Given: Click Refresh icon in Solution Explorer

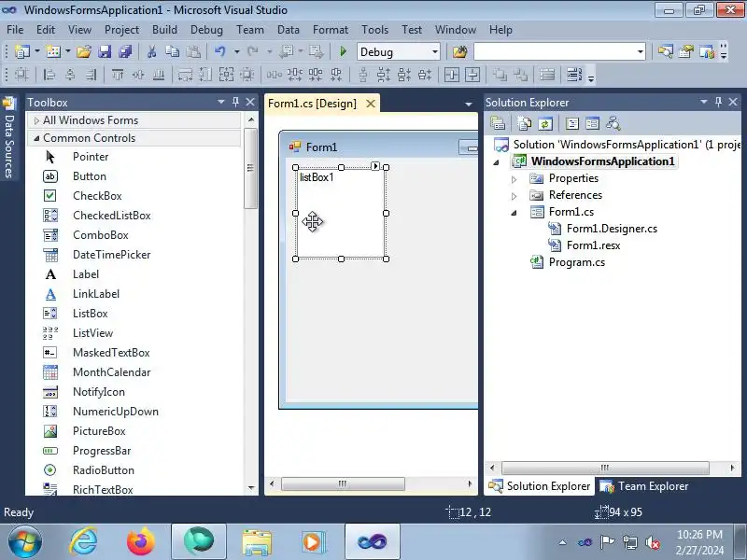Looking at the screenshot, I should (545, 124).
